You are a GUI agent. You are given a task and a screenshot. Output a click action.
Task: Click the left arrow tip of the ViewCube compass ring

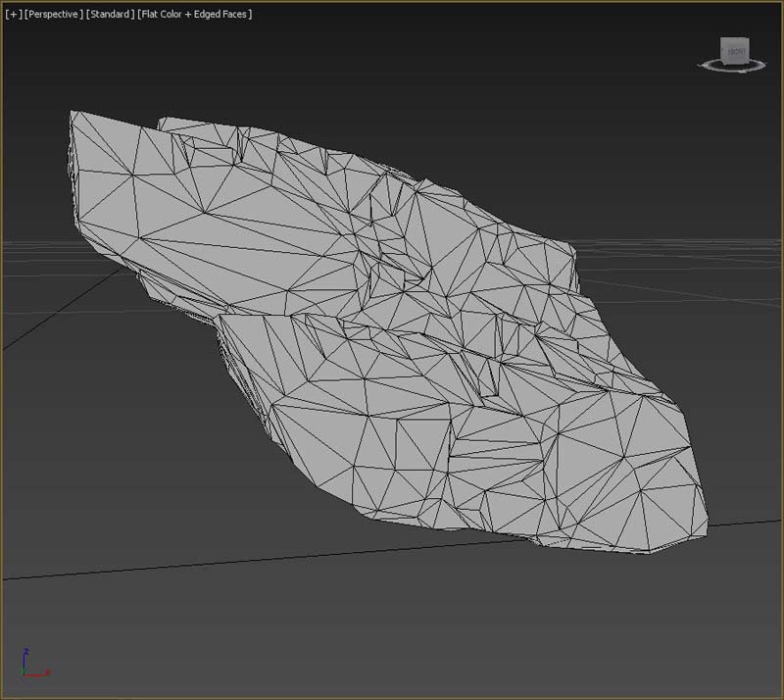click(700, 65)
